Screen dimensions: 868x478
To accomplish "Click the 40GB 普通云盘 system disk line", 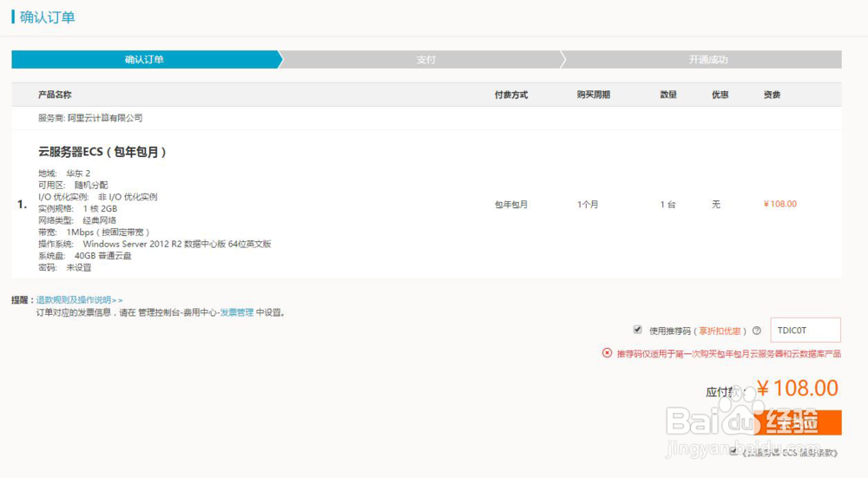I will pyautogui.click(x=85, y=256).
